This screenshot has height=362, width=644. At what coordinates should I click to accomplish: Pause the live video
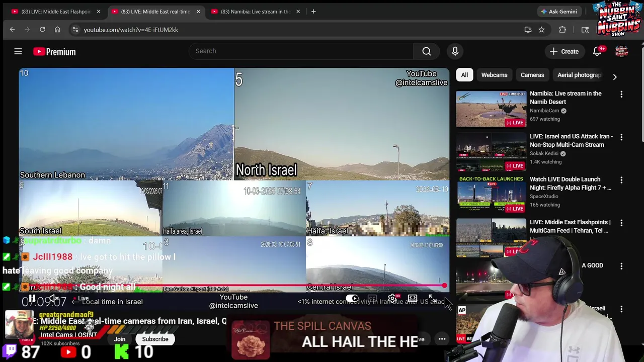point(32,299)
